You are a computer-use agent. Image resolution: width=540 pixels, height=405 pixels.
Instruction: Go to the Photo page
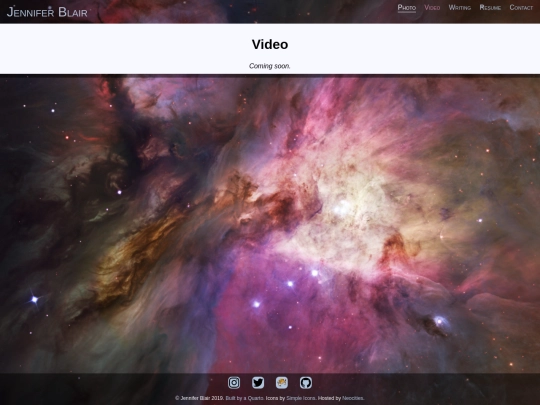tap(407, 8)
